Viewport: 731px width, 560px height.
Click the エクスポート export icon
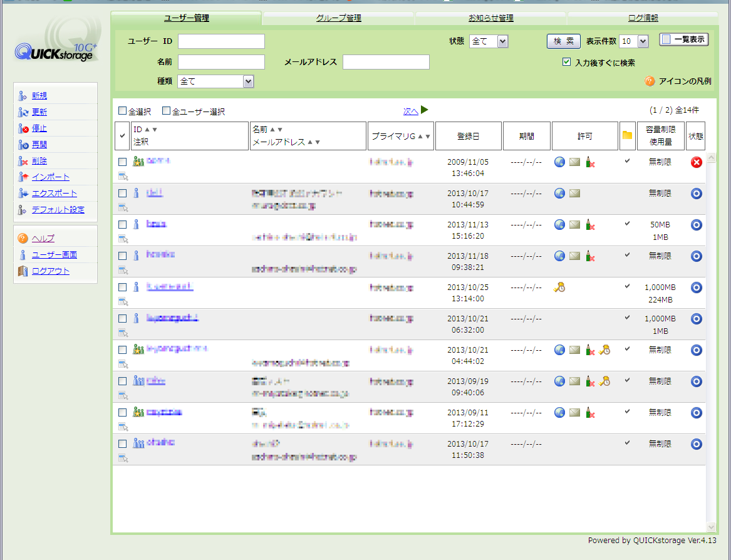click(23, 194)
